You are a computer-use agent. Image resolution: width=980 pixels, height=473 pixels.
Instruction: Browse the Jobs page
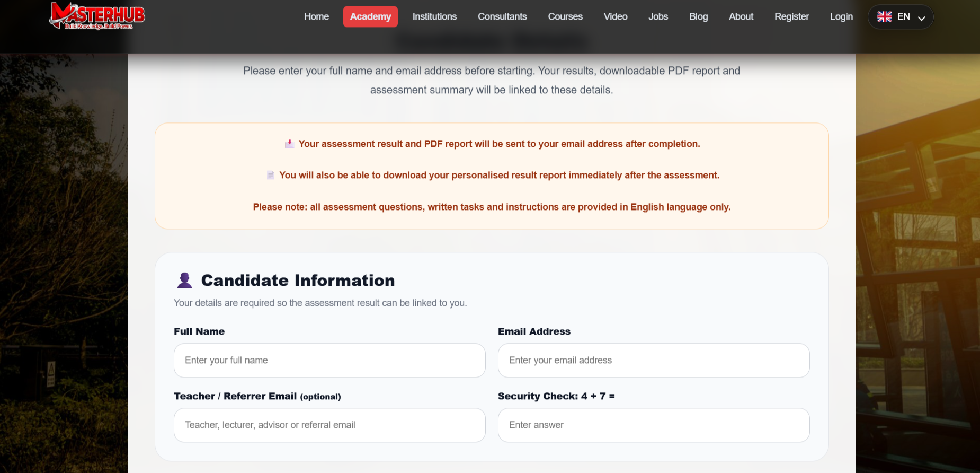(x=658, y=16)
